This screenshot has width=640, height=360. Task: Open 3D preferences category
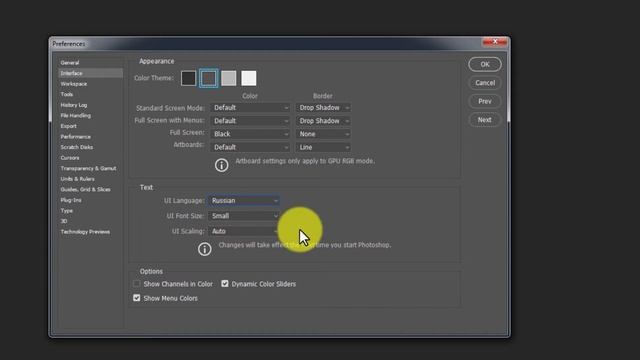(x=91, y=221)
